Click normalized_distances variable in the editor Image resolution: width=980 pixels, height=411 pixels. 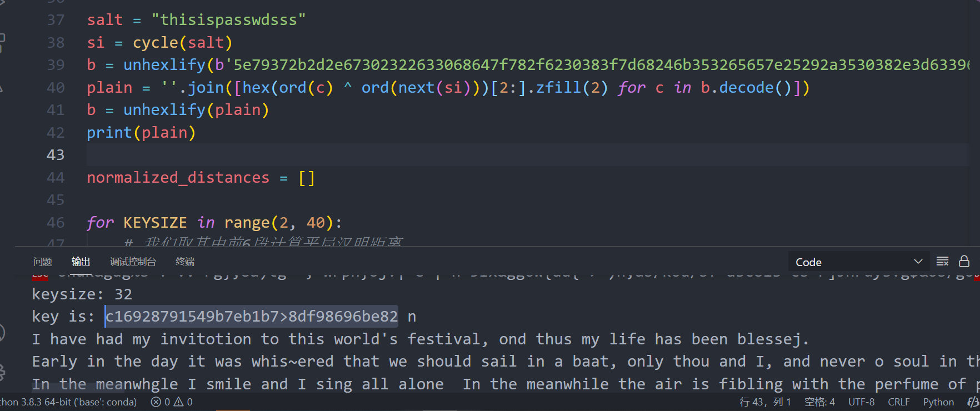178,178
